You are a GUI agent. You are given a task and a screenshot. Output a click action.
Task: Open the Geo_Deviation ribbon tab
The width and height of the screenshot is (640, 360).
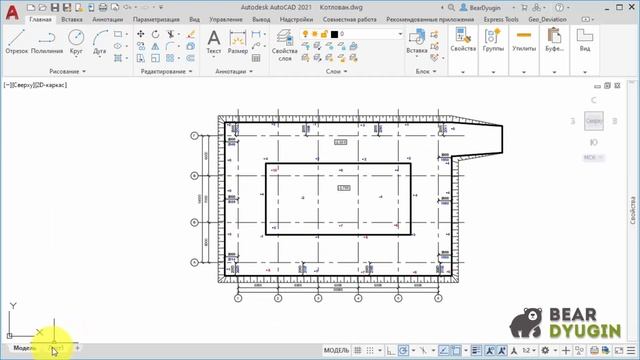click(547, 19)
